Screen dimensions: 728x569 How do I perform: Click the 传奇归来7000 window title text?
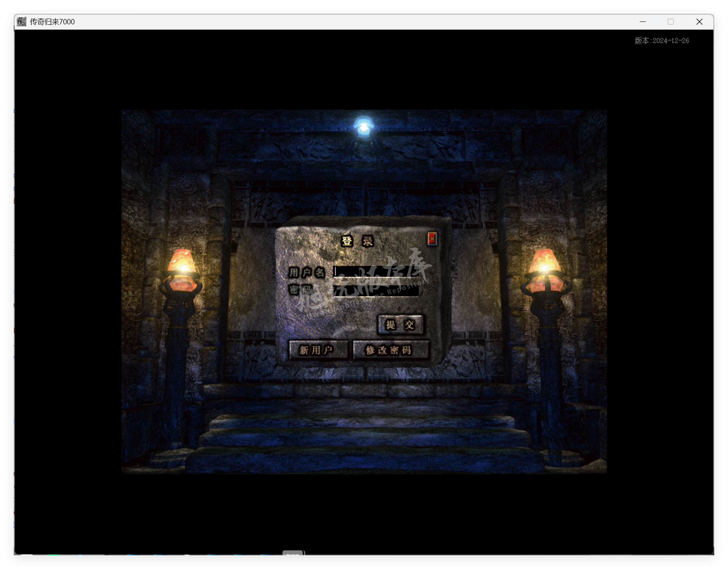tap(52, 22)
